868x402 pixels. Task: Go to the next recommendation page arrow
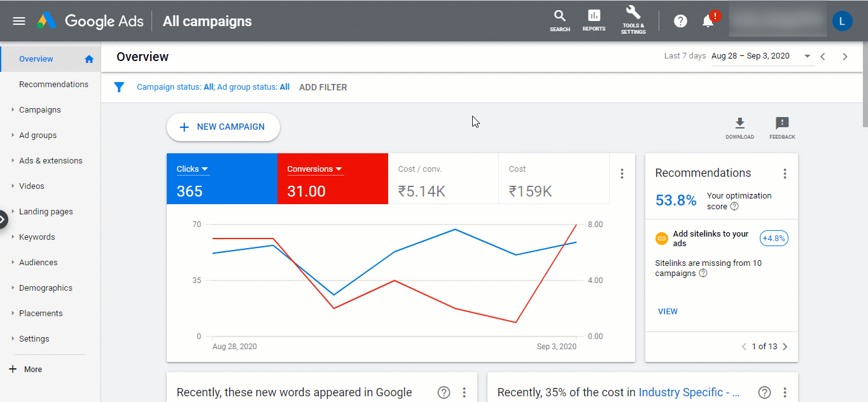tap(785, 347)
